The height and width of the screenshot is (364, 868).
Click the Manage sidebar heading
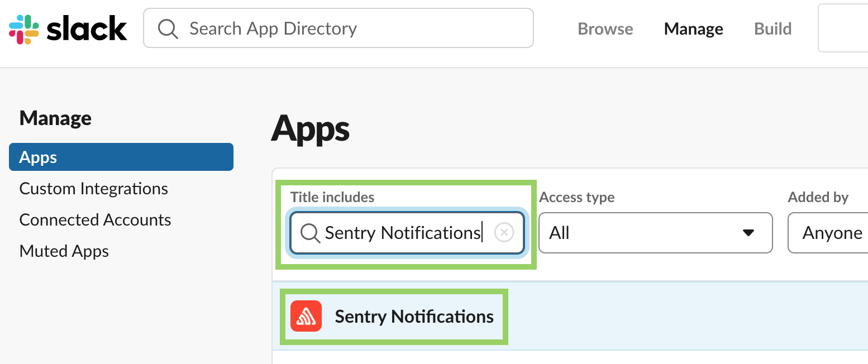click(x=56, y=118)
